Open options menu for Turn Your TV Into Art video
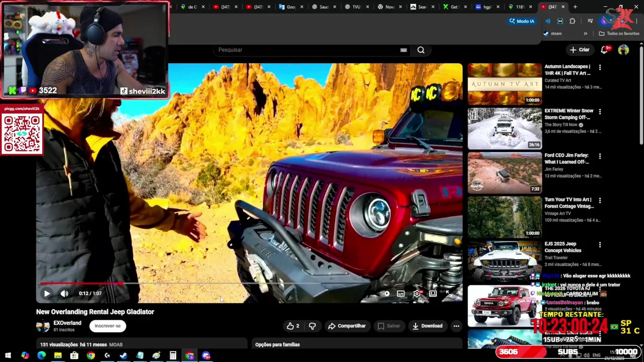 click(x=600, y=201)
